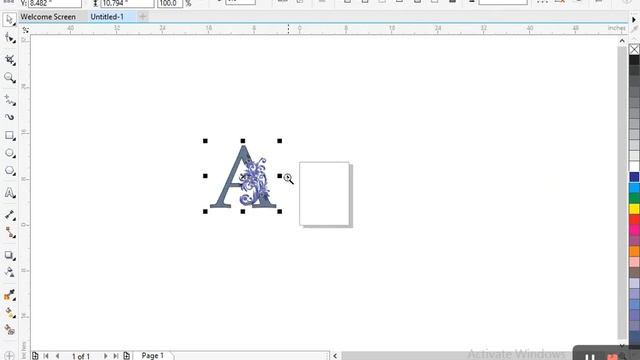The height and width of the screenshot is (360, 640).
Task: Select the Parallel Dimension tool
Action: [9, 215]
